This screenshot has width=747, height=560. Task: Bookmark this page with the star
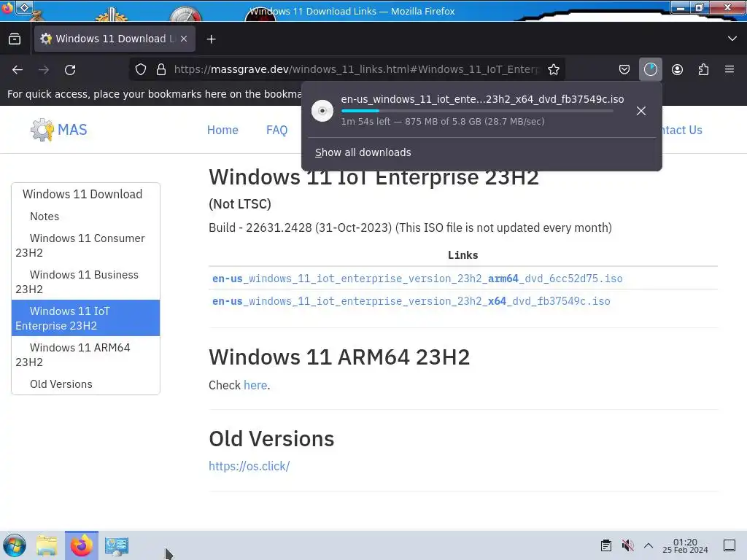click(x=554, y=69)
